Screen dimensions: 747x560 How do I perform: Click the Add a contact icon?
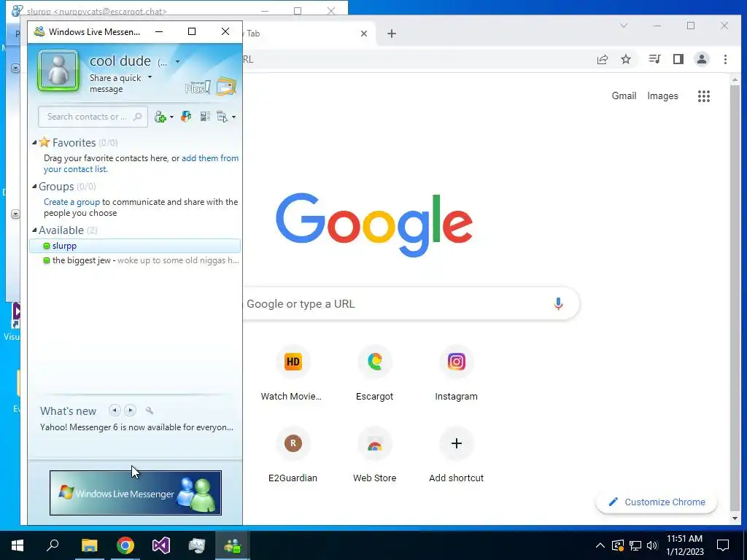[x=160, y=117]
